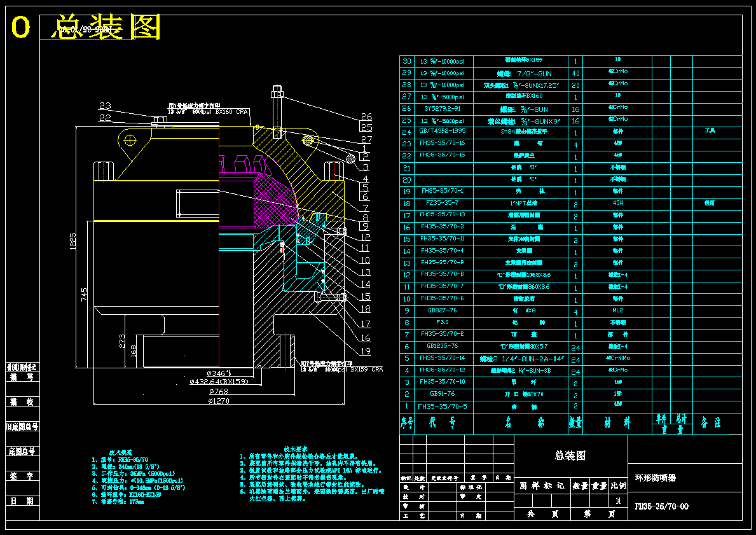Click the "备注" column header

click(x=711, y=423)
